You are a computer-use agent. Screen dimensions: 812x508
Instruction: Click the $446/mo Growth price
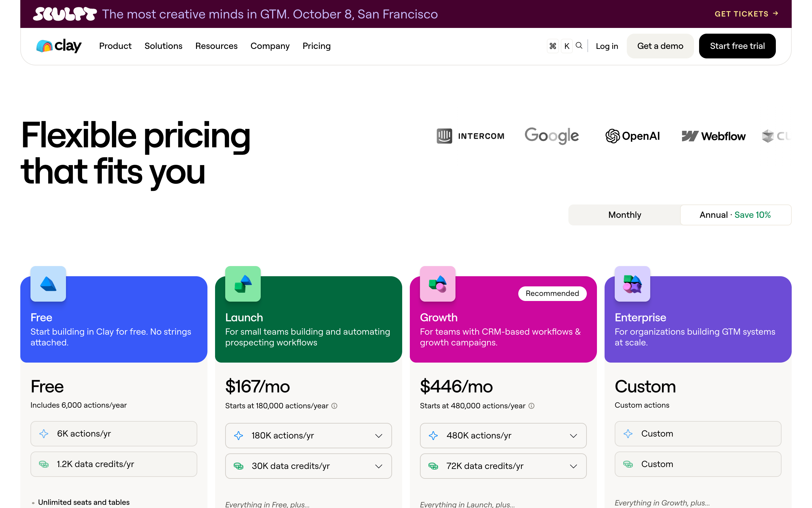click(x=456, y=387)
